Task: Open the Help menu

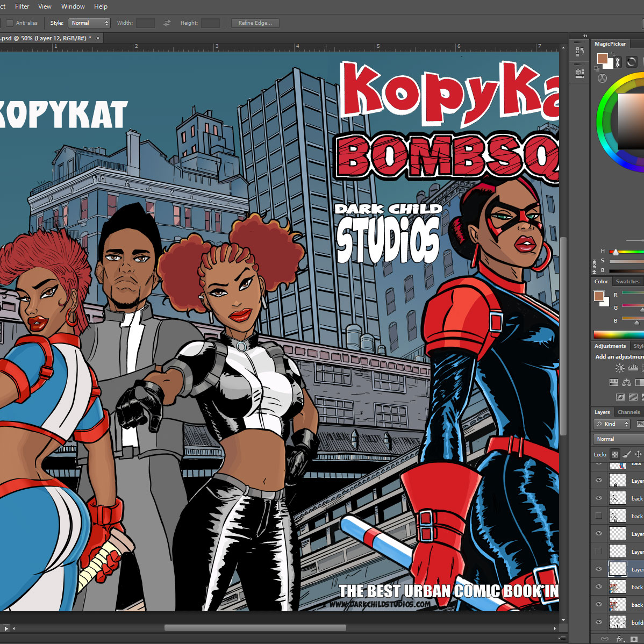Action: click(x=101, y=6)
